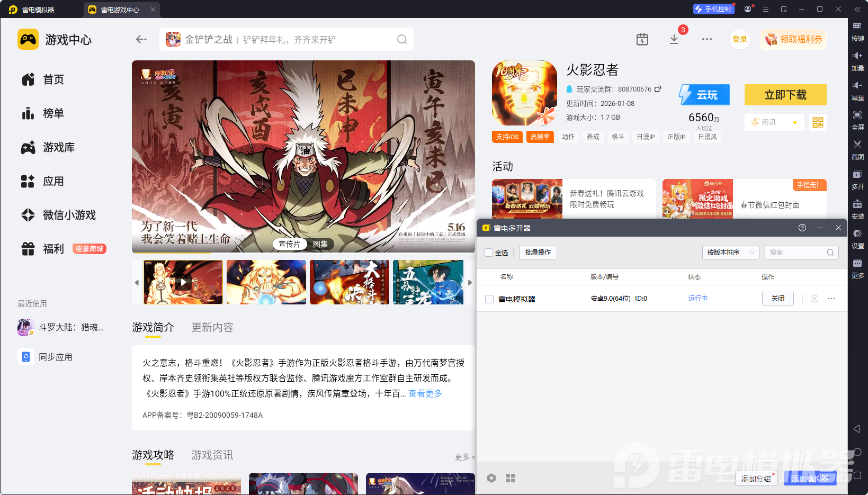Switch to the 游戏资讯 tab
The height and width of the screenshot is (495, 868).
point(212,455)
